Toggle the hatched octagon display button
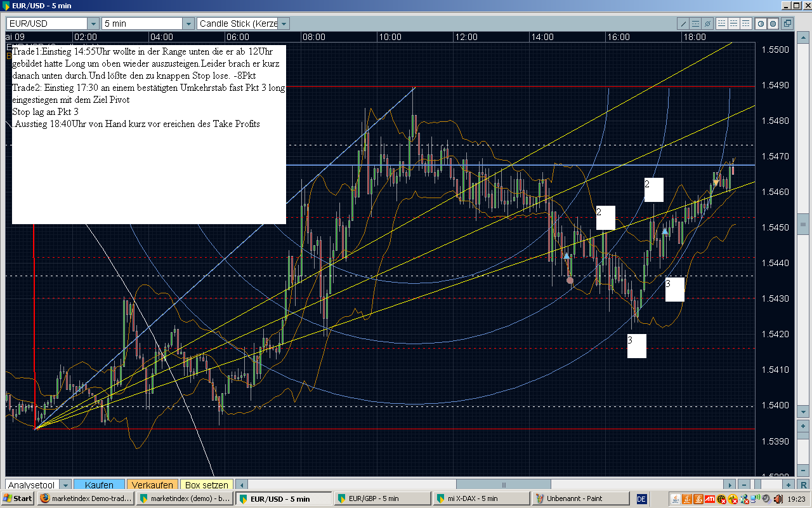Screen dimensions: 812x508 (773, 23)
